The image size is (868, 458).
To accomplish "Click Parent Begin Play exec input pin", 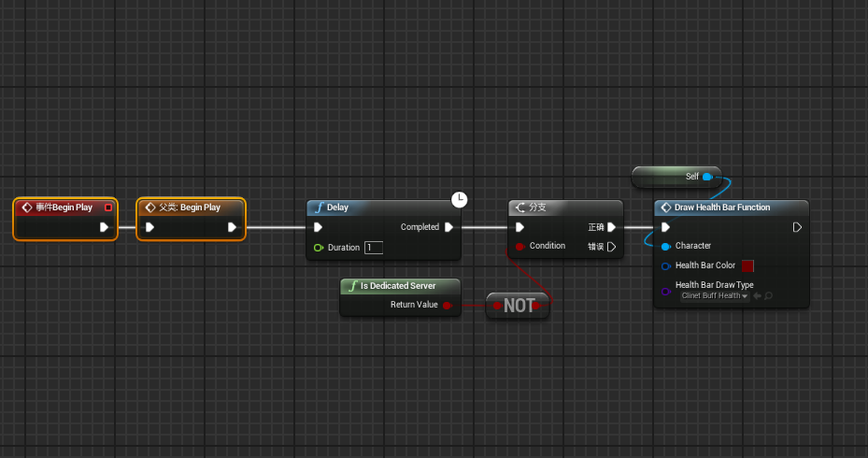I will click(149, 227).
